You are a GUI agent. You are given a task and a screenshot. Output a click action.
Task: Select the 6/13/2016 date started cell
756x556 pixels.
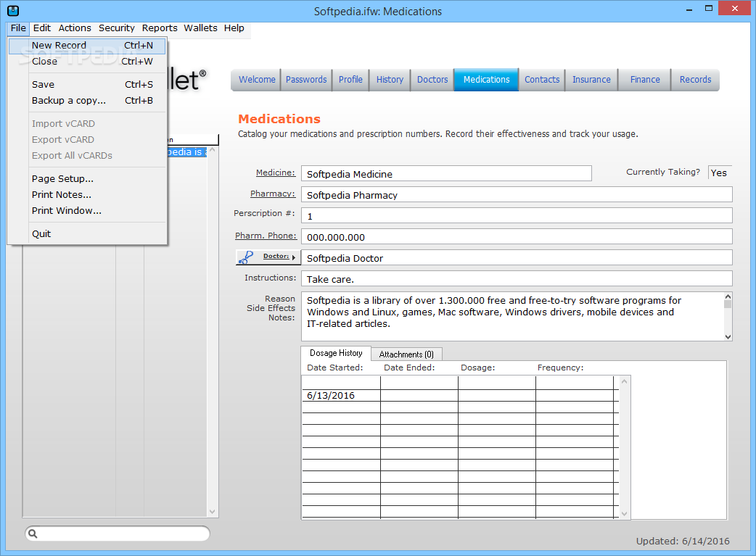click(x=341, y=396)
